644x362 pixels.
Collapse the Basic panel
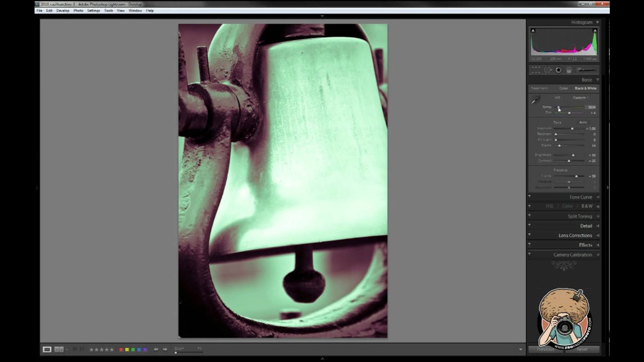point(597,80)
